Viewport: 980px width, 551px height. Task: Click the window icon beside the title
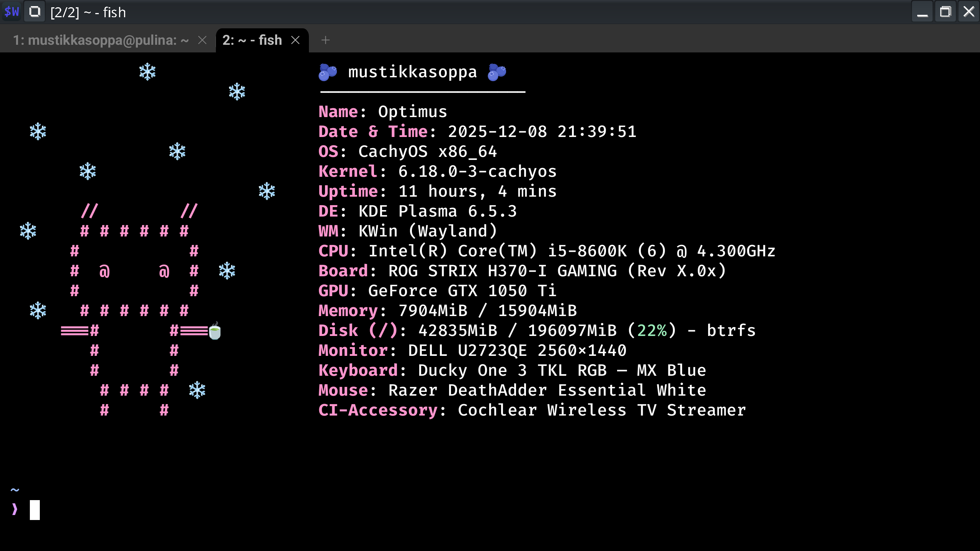(35, 12)
